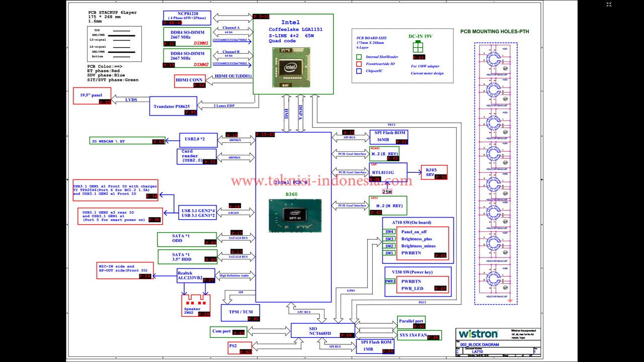This screenshot has height=362, width=644.
Task: Select the 'LA710' document number
Action: 478,352
